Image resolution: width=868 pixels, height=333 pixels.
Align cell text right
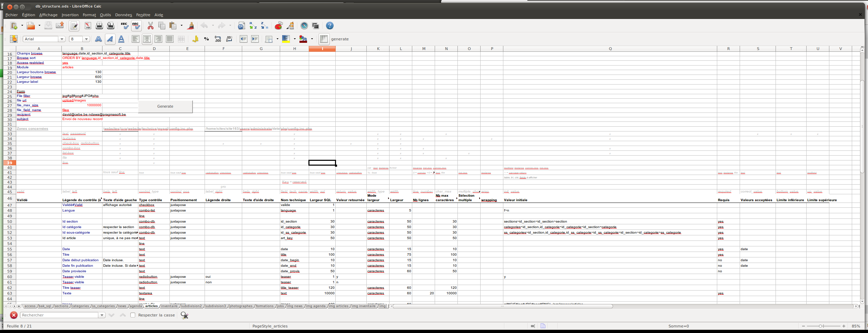(158, 39)
